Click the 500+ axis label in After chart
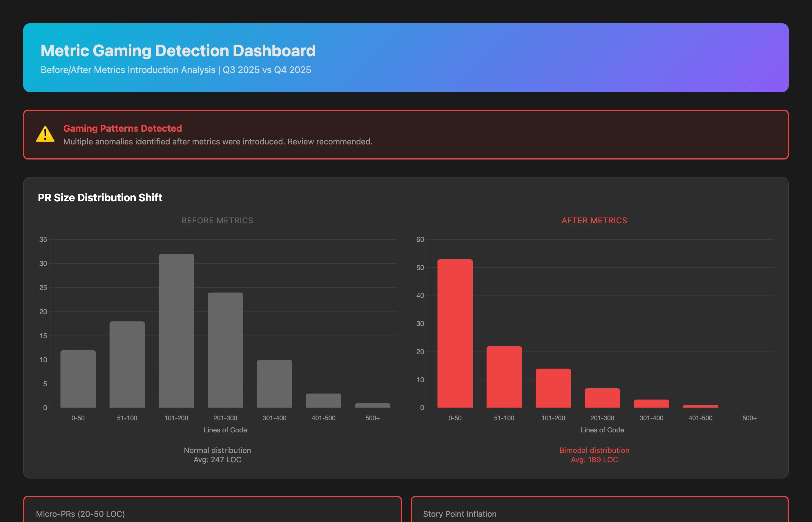The height and width of the screenshot is (522, 812). tap(749, 418)
